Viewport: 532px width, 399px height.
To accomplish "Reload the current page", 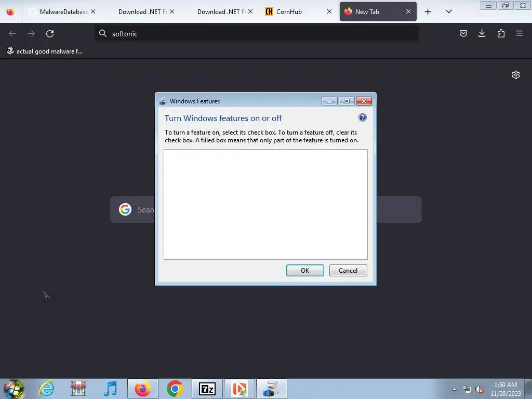I will pyautogui.click(x=50, y=34).
